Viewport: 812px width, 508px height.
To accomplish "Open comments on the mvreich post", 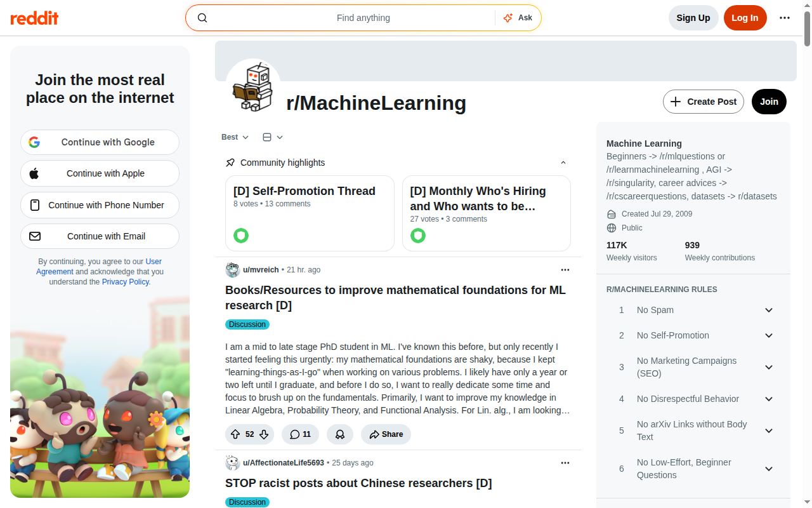I will (300, 434).
